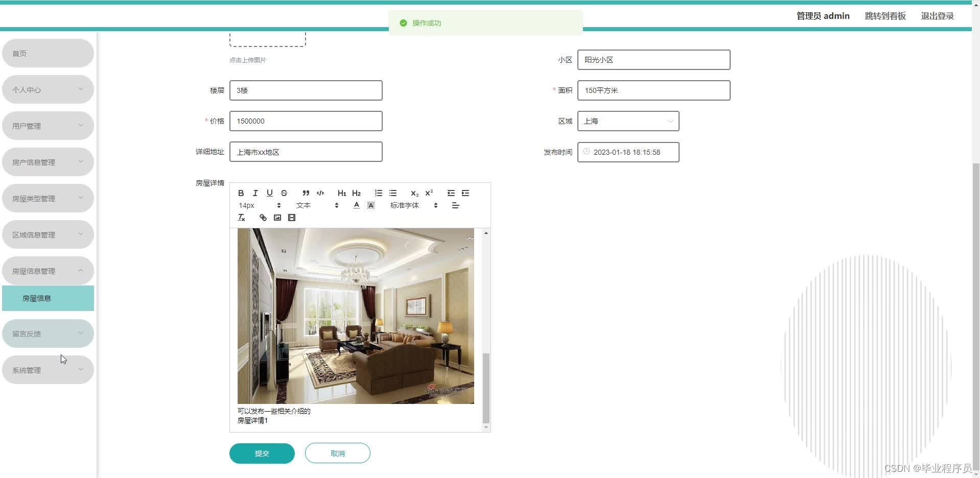Click the 楼层 field containing 3楼
980x478 pixels.
point(306,90)
